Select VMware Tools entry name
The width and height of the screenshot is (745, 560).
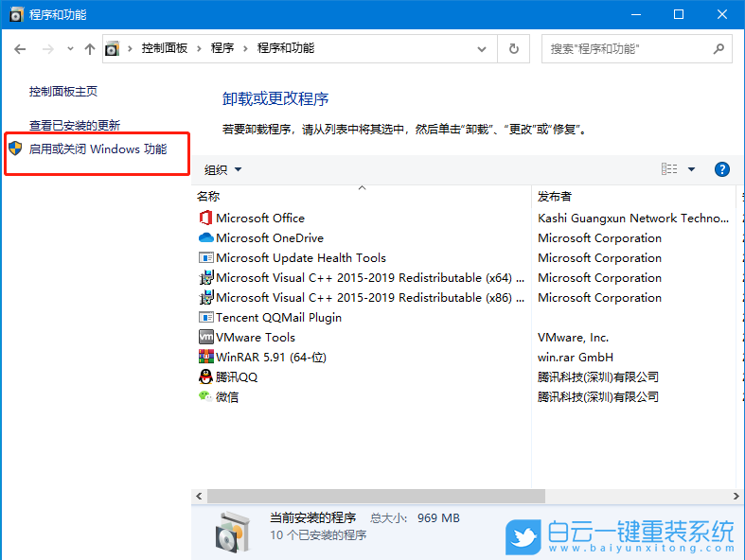(x=256, y=338)
